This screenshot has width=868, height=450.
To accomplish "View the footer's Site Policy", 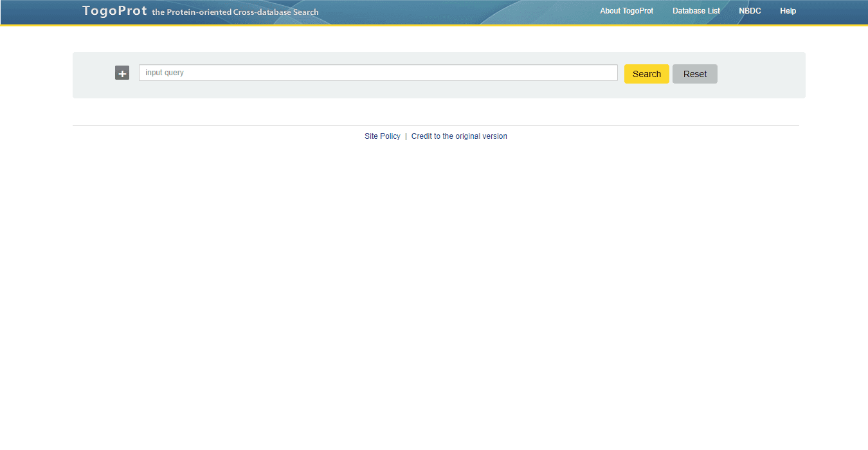I will point(382,136).
